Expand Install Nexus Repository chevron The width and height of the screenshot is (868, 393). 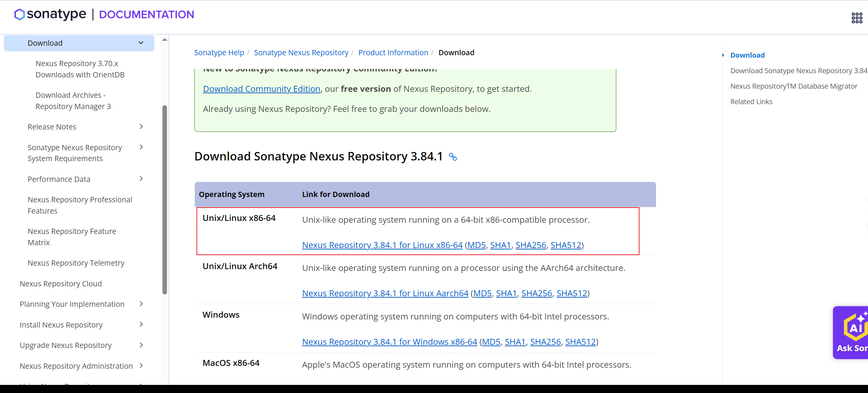click(x=141, y=324)
